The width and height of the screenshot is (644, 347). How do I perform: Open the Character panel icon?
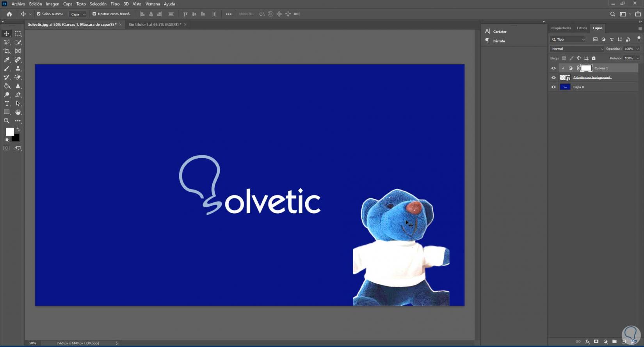pos(487,32)
